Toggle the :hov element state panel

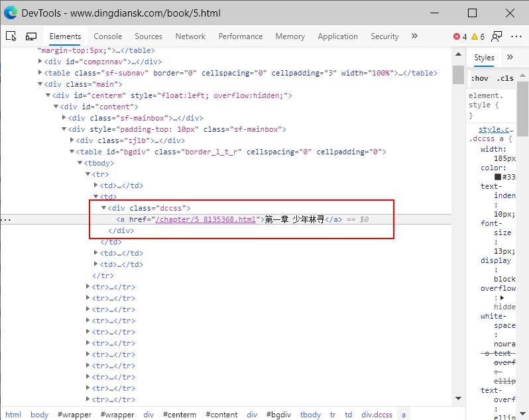pos(479,78)
